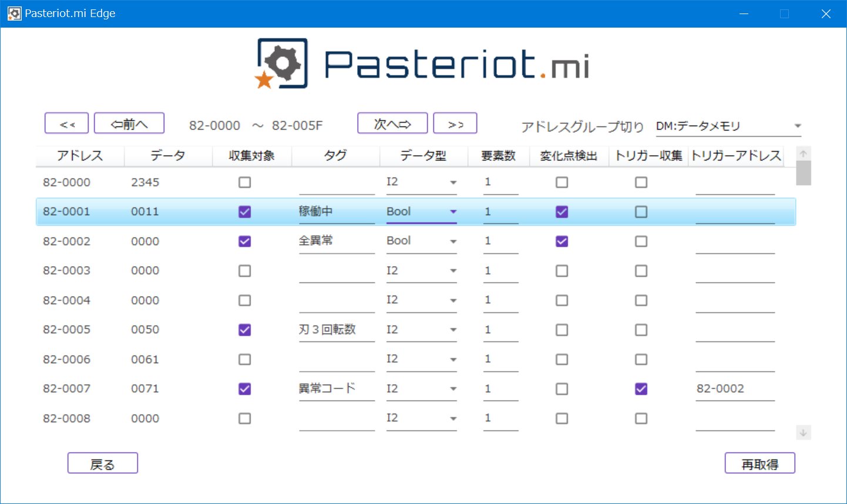Click the 再取得 reload button
Image resolution: width=847 pixels, height=504 pixels.
[760, 463]
